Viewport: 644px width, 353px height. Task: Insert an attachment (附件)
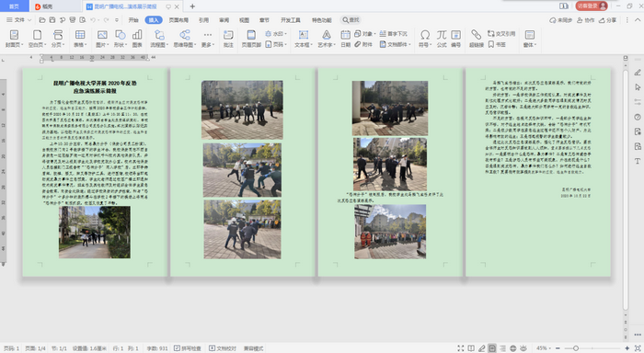click(x=363, y=44)
